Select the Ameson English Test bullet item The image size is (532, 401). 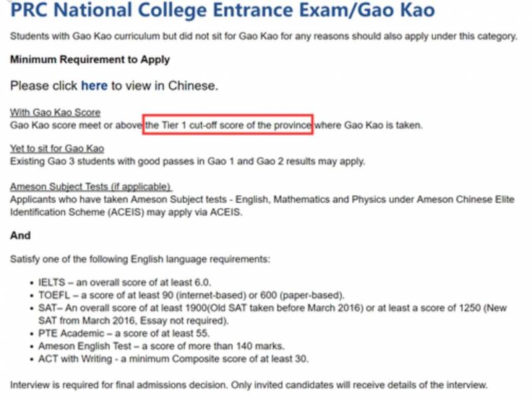pos(161,346)
